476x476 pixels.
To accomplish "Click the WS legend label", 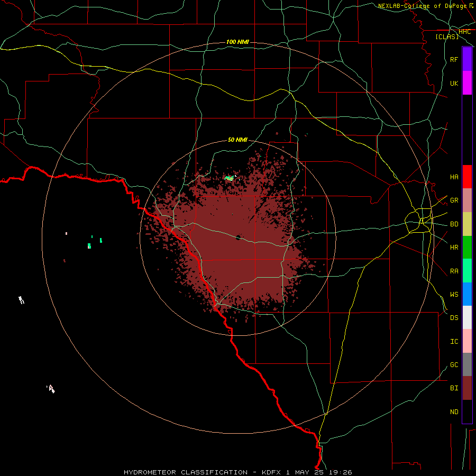I will pos(454,295).
